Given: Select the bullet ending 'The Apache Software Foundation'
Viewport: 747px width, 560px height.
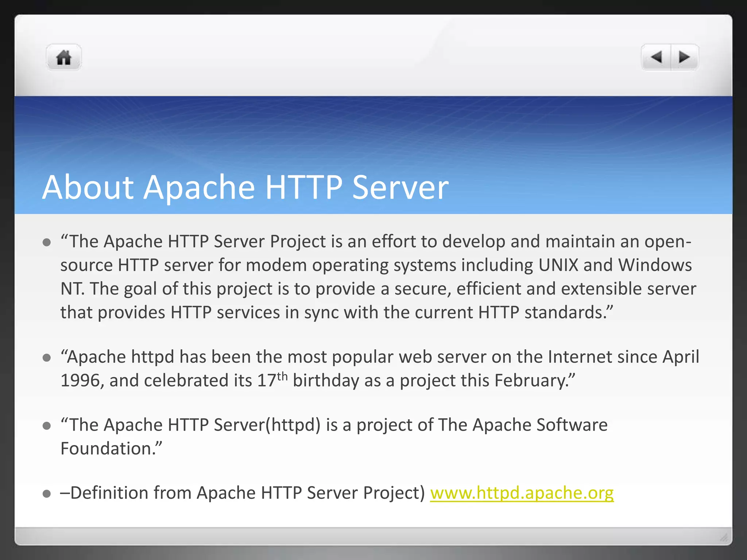Looking at the screenshot, I should click(x=334, y=436).
